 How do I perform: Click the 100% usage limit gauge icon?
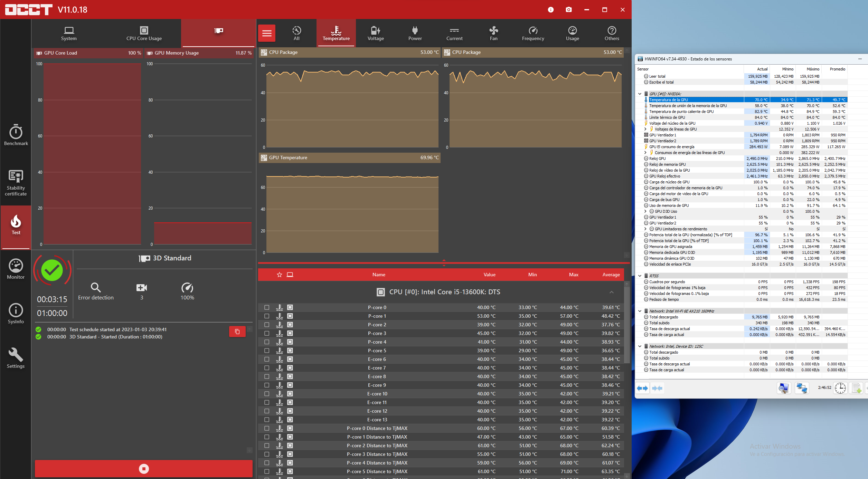(187, 287)
